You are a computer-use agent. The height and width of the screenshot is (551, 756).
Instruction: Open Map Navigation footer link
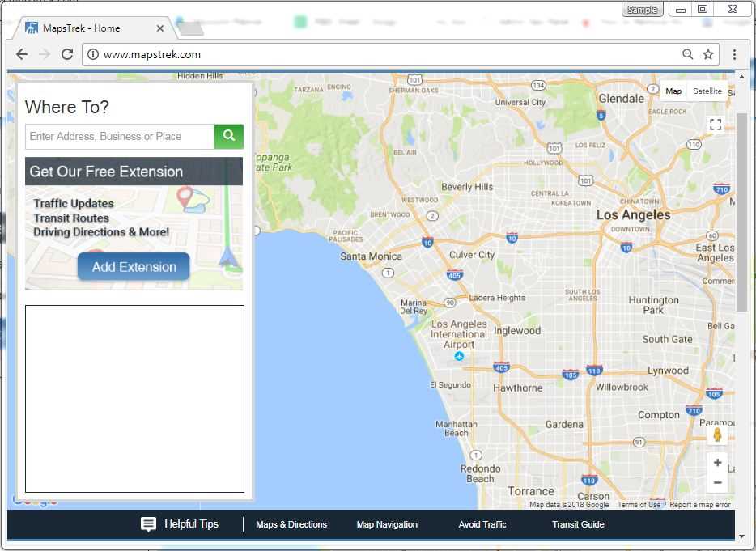[x=387, y=524]
